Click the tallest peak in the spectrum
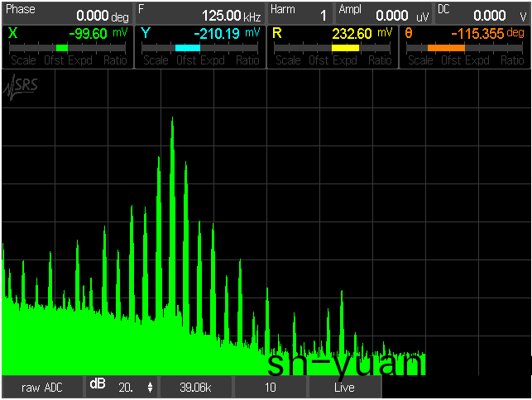 click(x=172, y=120)
